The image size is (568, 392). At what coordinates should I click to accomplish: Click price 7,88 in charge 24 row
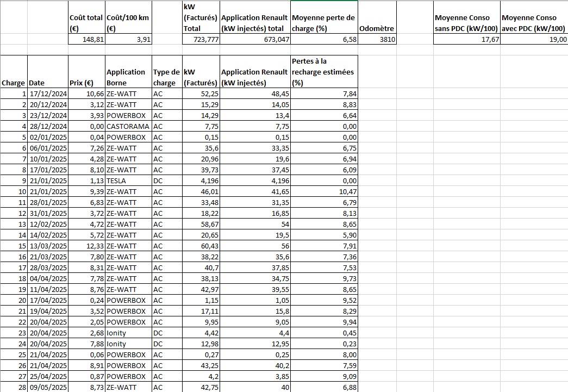[86, 344]
